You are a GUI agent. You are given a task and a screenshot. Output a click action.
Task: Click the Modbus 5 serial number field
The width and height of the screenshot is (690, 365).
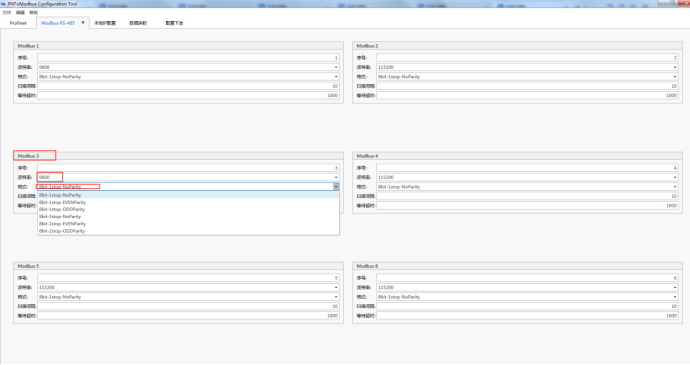188,278
